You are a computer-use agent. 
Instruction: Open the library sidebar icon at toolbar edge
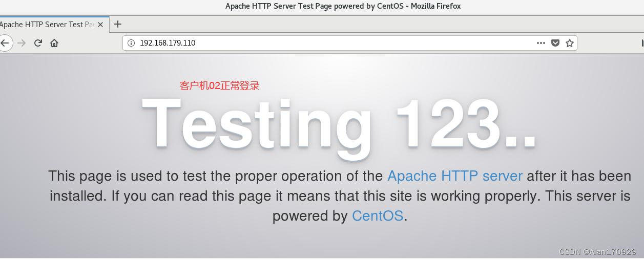[642, 43]
